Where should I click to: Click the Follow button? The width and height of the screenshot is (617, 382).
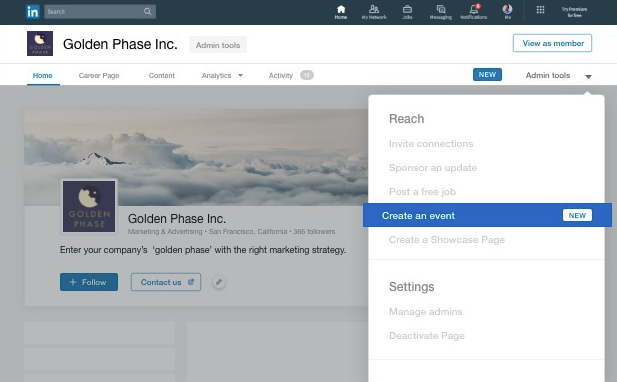pos(89,282)
